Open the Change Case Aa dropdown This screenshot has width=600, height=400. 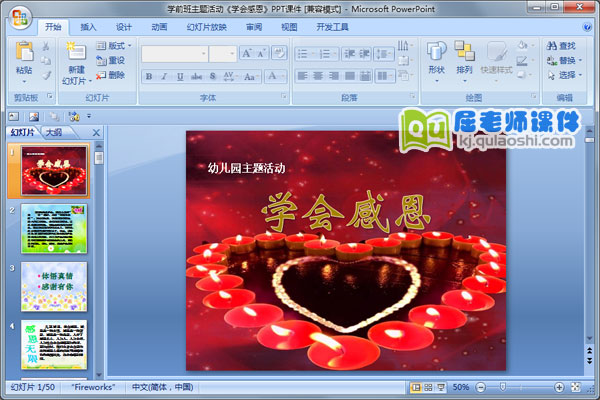point(252,77)
